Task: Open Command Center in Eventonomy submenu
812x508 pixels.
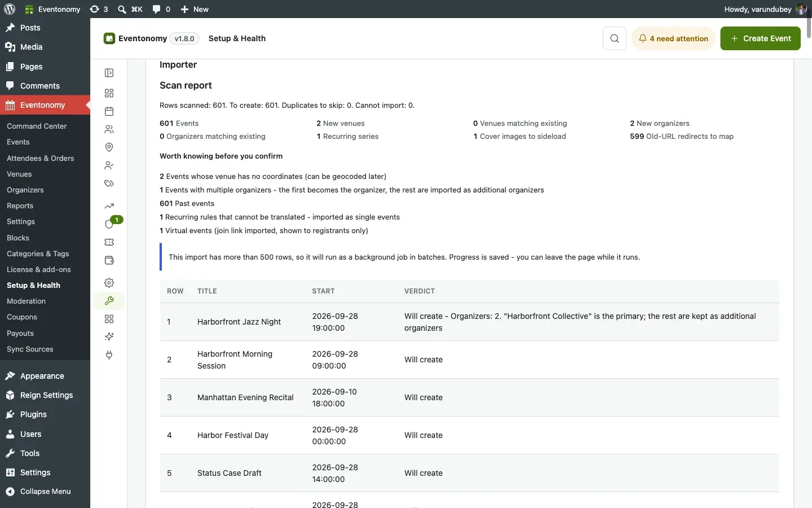Action: click(37, 126)
